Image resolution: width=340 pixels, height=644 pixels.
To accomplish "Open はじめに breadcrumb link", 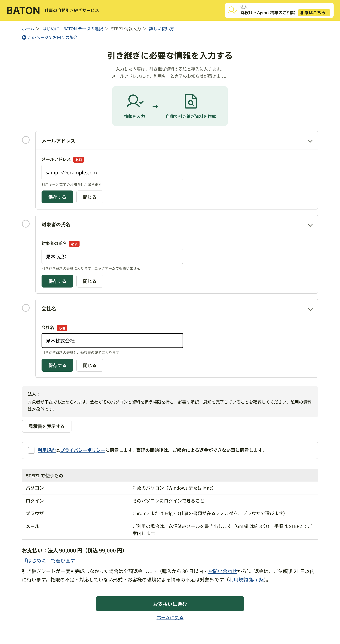I will tap(51, 29).
